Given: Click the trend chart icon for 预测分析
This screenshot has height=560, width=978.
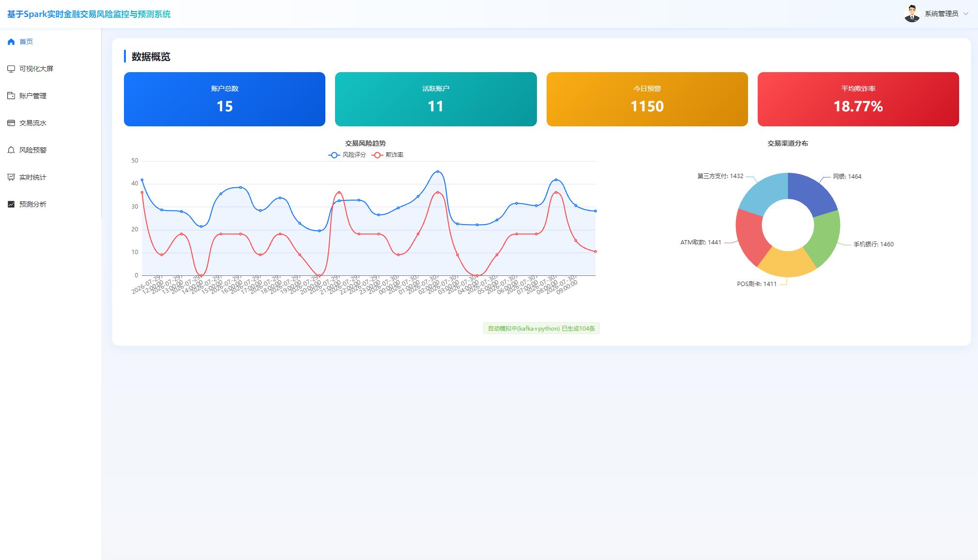Looking at the screenshot, I should 11,204.
